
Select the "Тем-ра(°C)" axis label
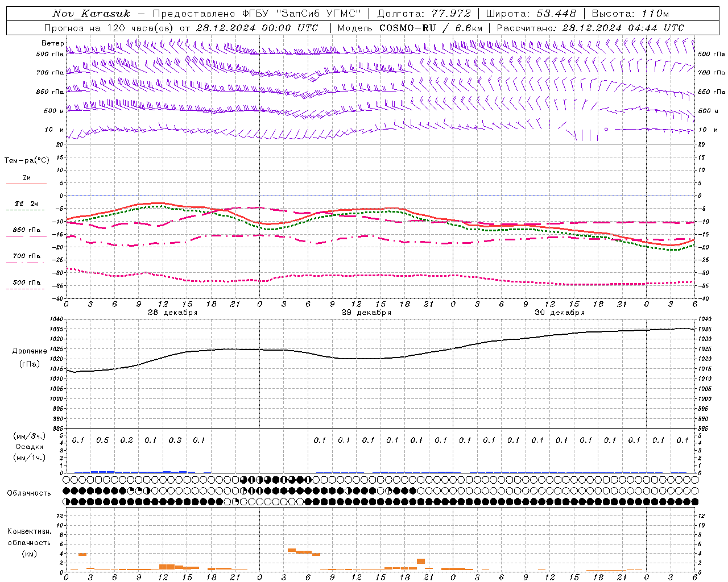(27, 161)
